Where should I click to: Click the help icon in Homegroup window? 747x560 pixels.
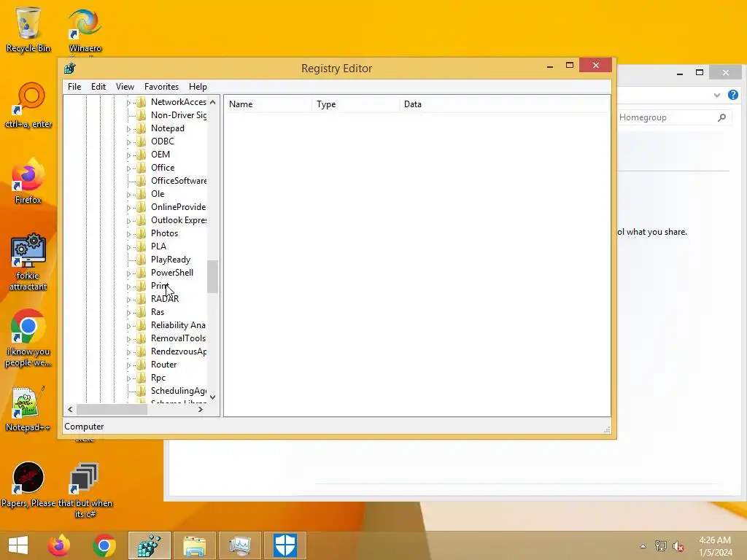click(733, 95)
